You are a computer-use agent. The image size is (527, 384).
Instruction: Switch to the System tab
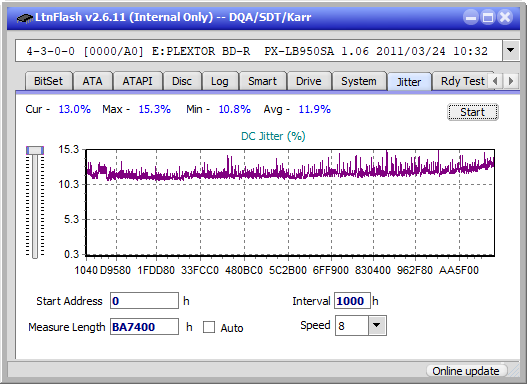(359, 81)
